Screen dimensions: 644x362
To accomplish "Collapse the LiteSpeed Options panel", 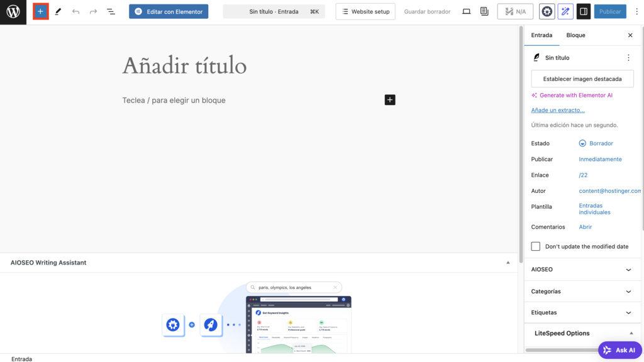I will pyautogui.click(x=582, y=333).
